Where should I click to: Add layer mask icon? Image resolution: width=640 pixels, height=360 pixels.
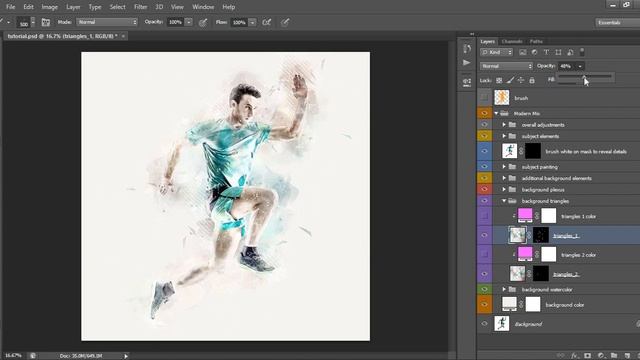[x=587, y=356]
